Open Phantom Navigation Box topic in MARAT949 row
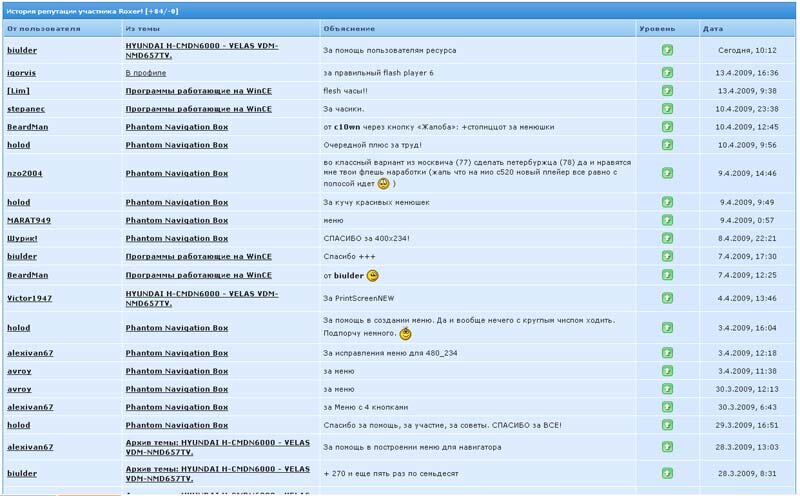 (x=176, y=220)
